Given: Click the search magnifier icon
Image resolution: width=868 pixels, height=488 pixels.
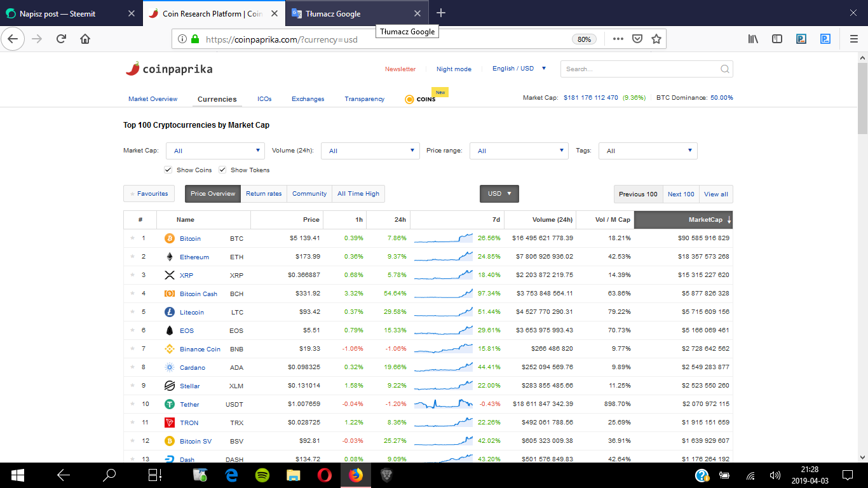Looking at the screenshot, I should pos(724,69).
